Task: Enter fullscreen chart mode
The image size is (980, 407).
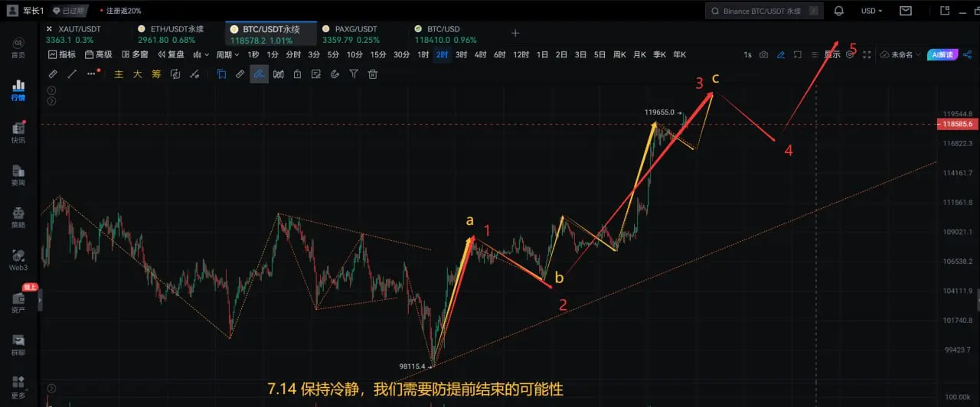Action: click(867, 55)
